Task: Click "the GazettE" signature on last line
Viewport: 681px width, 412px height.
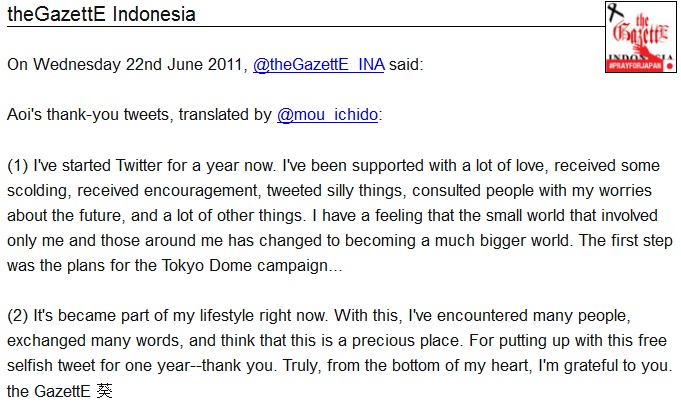Action: (x=50, y=392)
